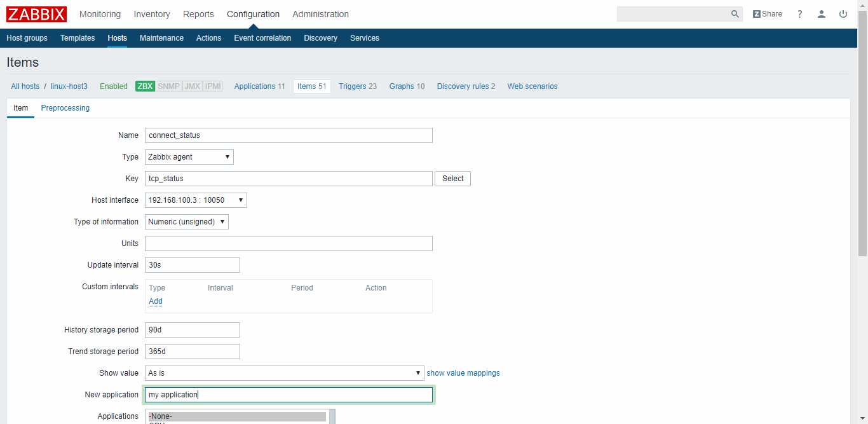Click the Name field containing connect_status

pyautogui.click(x=288, y=135)
